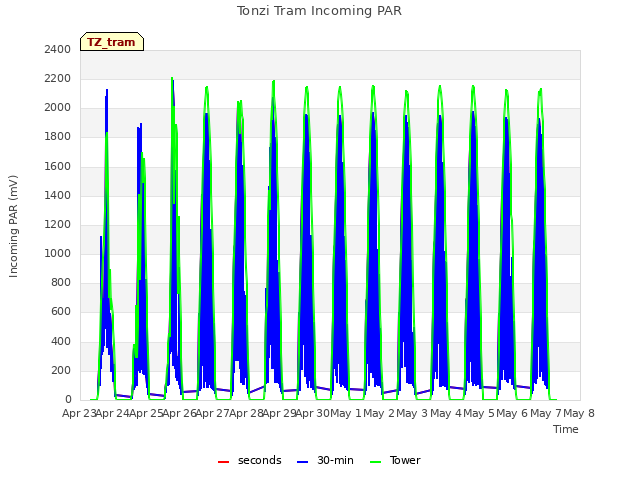Click the 600 y-axis tick label
The height and width of the screenshot is (480, 640).
[61, 312]
